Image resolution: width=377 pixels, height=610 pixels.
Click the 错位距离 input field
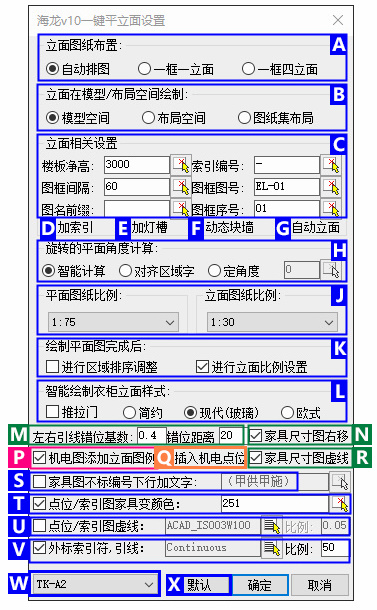pos(231,435)
